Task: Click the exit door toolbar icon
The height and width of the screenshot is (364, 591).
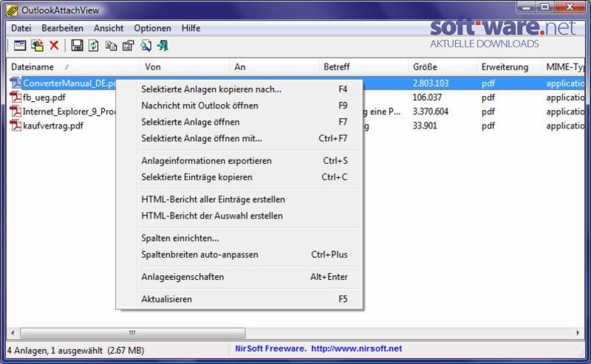Action: (163, 46)
